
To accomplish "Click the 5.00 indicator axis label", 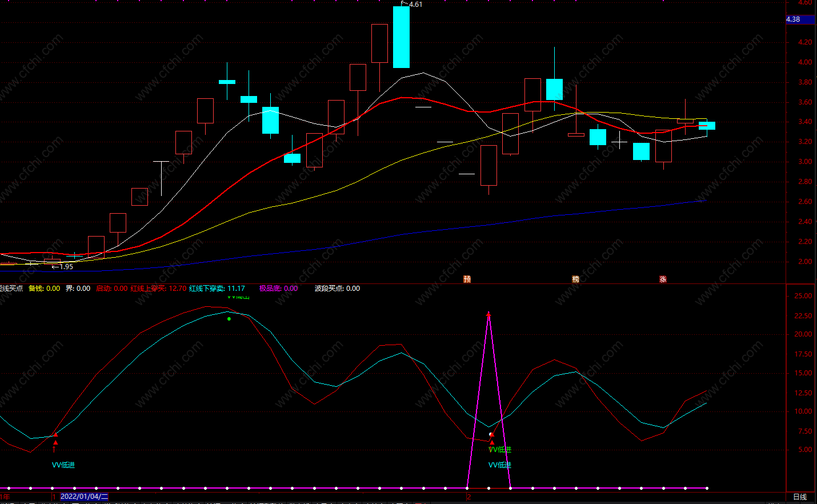I will (805, 450).
